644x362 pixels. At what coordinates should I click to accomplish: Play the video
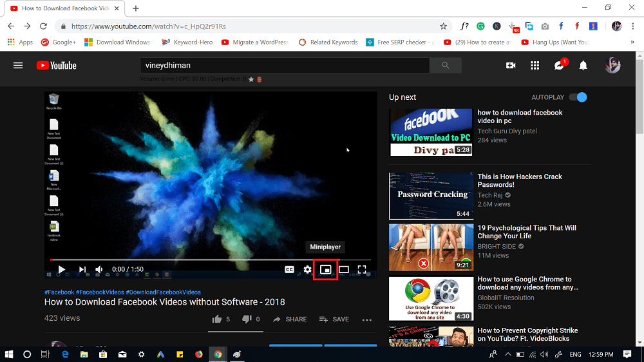click(62, 269)
